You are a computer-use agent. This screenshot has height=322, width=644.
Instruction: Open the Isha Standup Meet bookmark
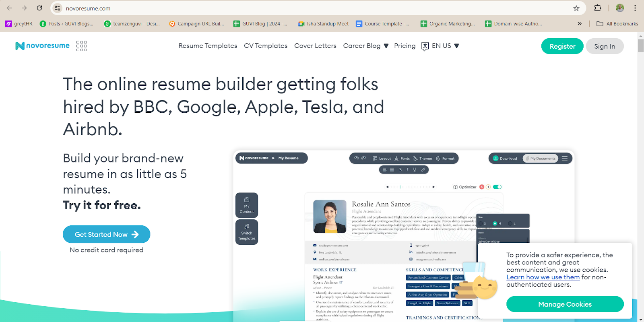pyautogui.click(x=323, y=24)
